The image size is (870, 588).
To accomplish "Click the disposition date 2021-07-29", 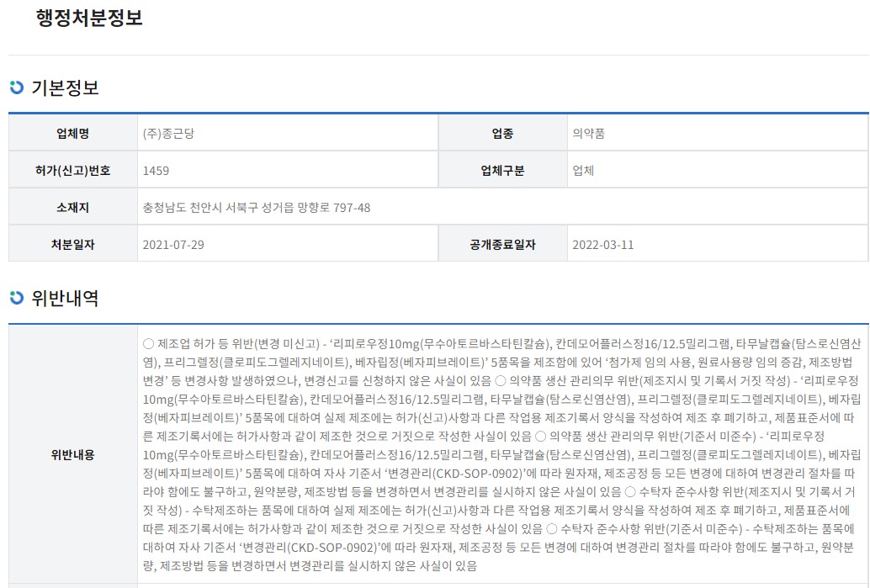I will coord(173,245).
